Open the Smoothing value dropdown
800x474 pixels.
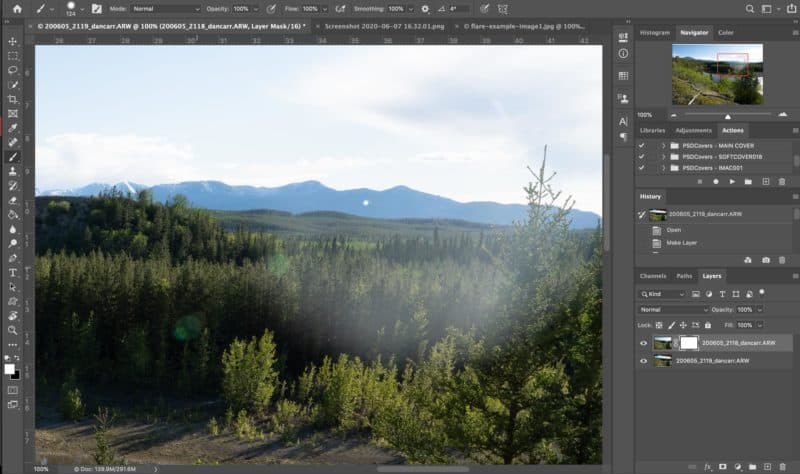tap(411, 9)
